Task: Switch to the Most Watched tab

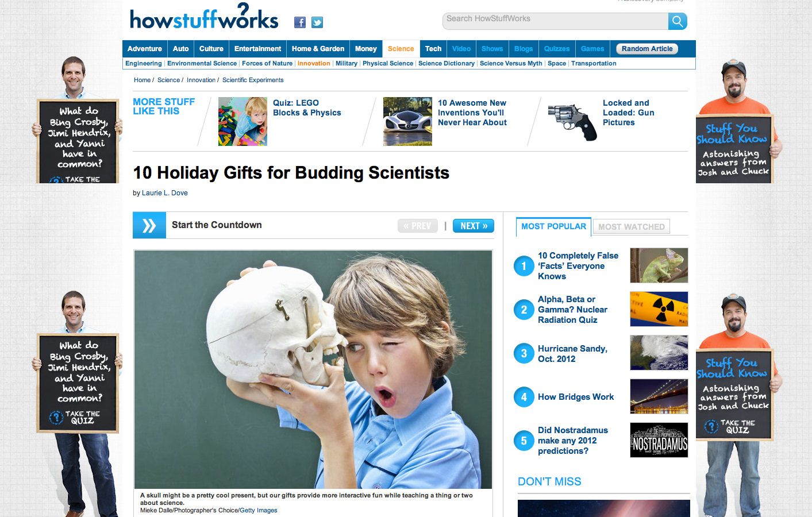Action: point(632,227)
